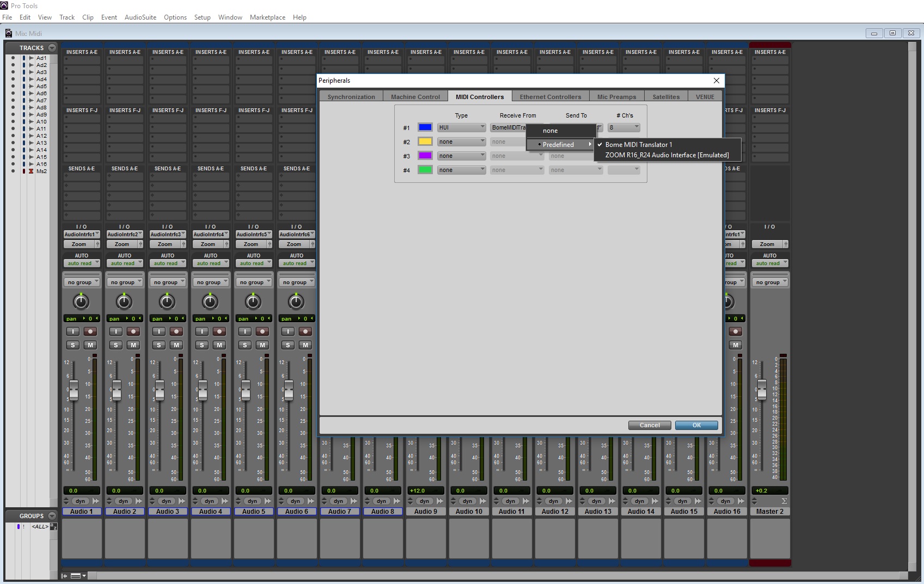Image resolution: width=924 pixels, height=584 pixels.
Task: Open the Tracks list options menu
Action: click(52, 48)
